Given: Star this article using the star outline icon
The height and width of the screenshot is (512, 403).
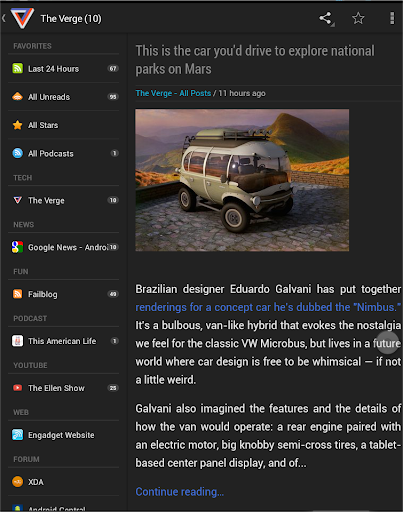Looking at the screenshot, I should pyautogui.click(x=358, y=18).
